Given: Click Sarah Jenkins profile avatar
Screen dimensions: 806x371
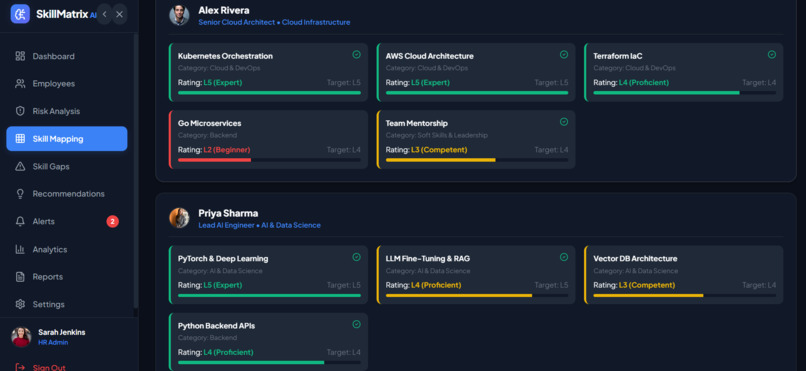Looking at the screenshot, I should coord(21,337).
